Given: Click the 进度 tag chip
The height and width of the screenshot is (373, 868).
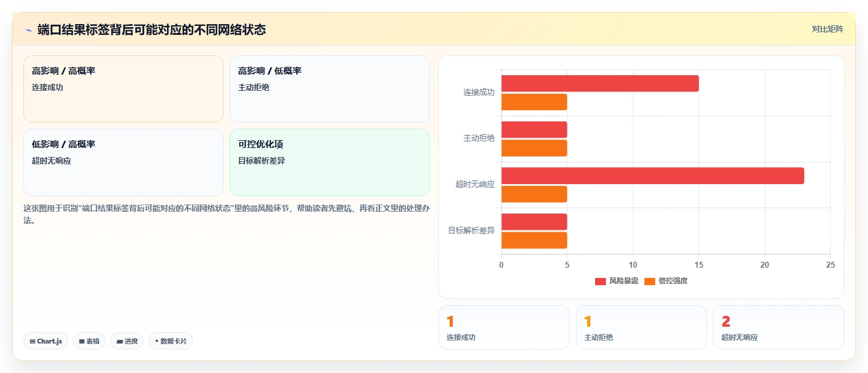Looking at the screenshot, I should pos(127,341).
